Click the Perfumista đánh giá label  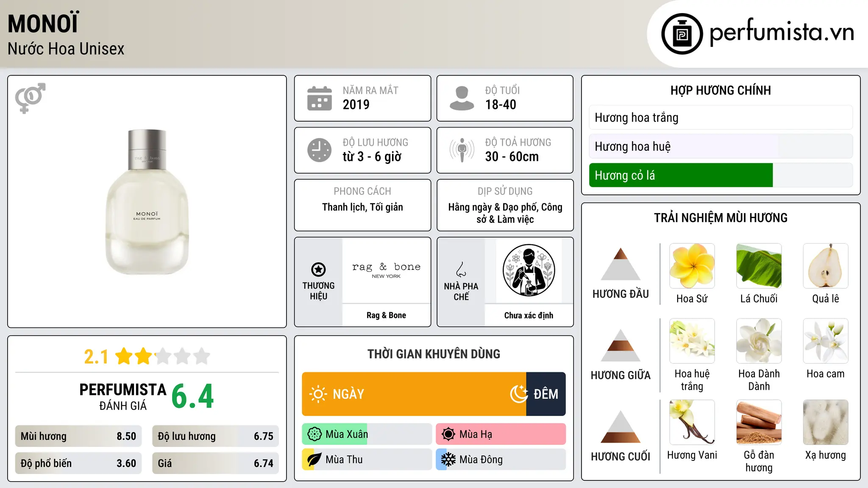[x=123, y=396]
